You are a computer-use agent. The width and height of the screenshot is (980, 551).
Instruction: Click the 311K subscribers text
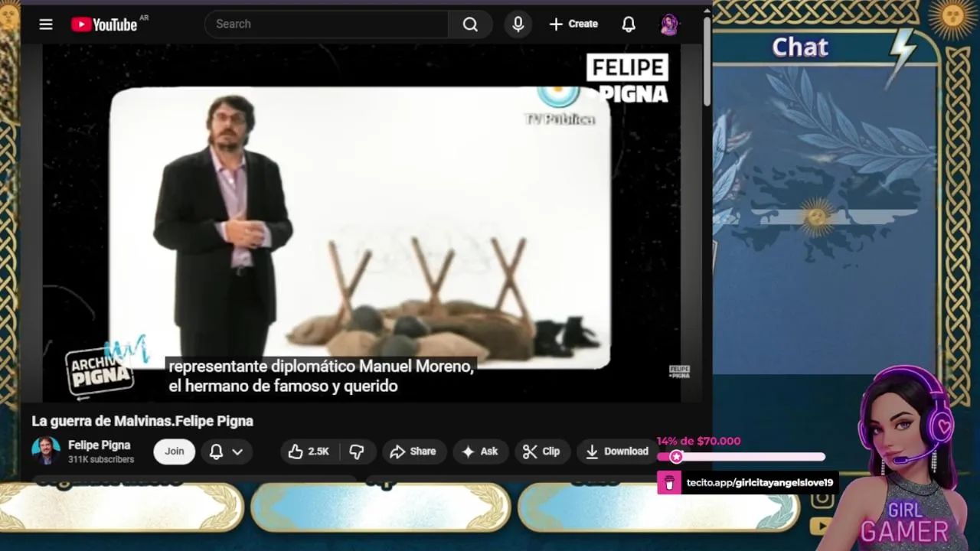tap(101, 460)
